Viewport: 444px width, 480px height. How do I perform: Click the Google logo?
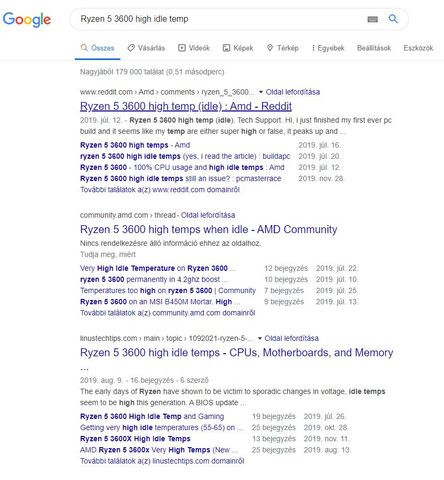point(27,20)
